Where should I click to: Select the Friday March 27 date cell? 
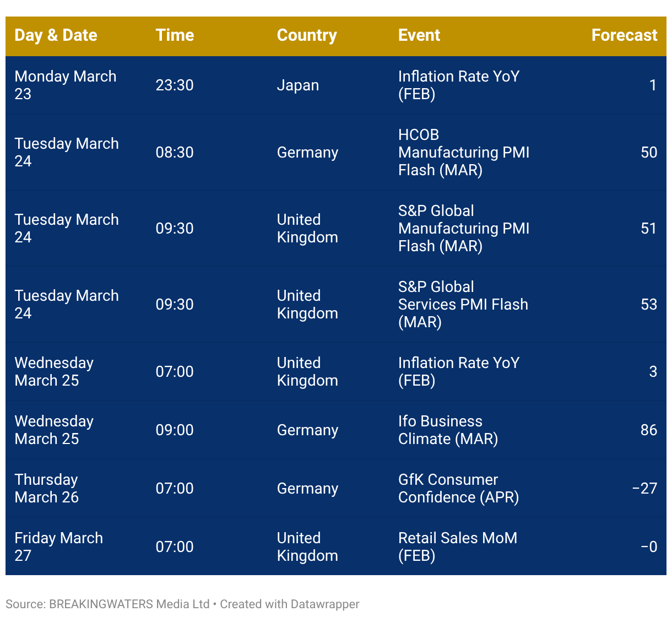coord(58,546)
